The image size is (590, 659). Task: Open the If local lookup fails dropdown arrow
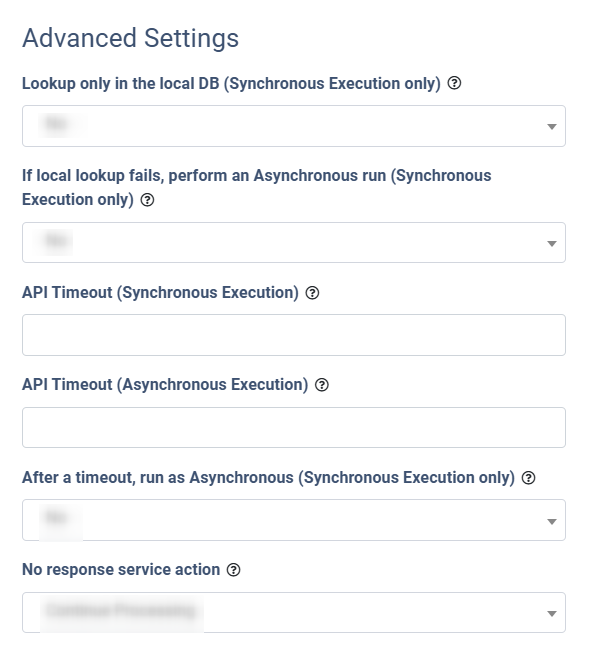click(552, 243)
